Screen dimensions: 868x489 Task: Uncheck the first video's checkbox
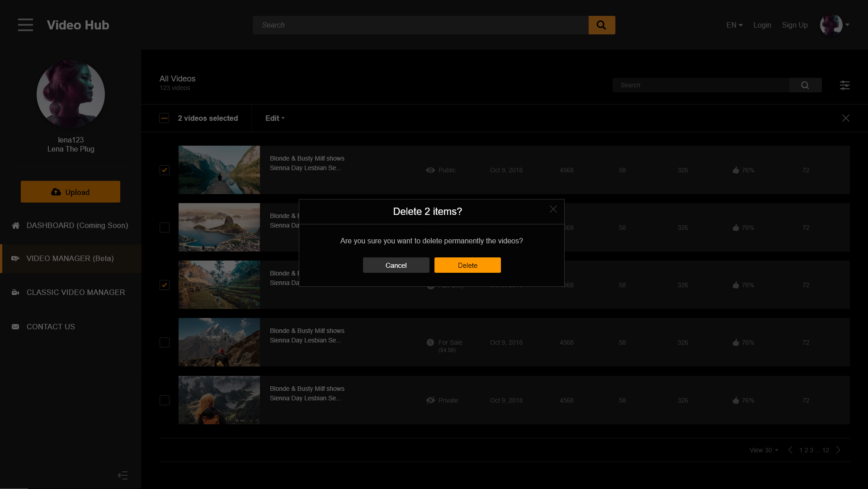[x=165, y=170]
